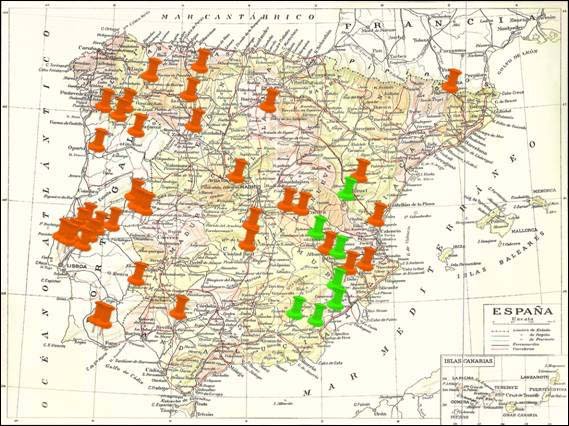The image size is (569, 426).
Task: Select the orange pin near the French border at Cabo Creus
Action: [x=452, y=81]
